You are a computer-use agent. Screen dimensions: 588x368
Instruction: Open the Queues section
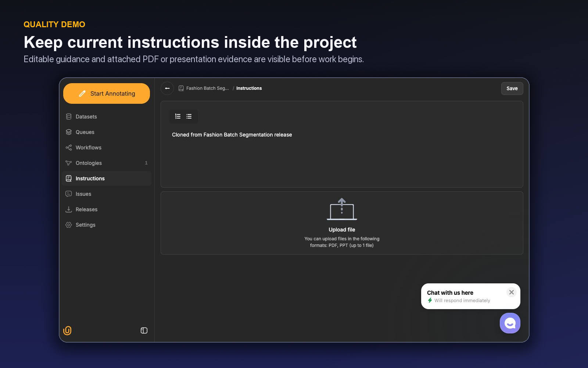point(107,132)
